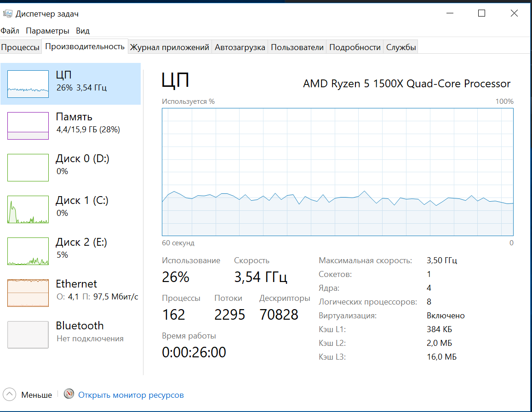Go to the Users tab
Viewport: 532px width, 412px height.
(x=297, y=47)
